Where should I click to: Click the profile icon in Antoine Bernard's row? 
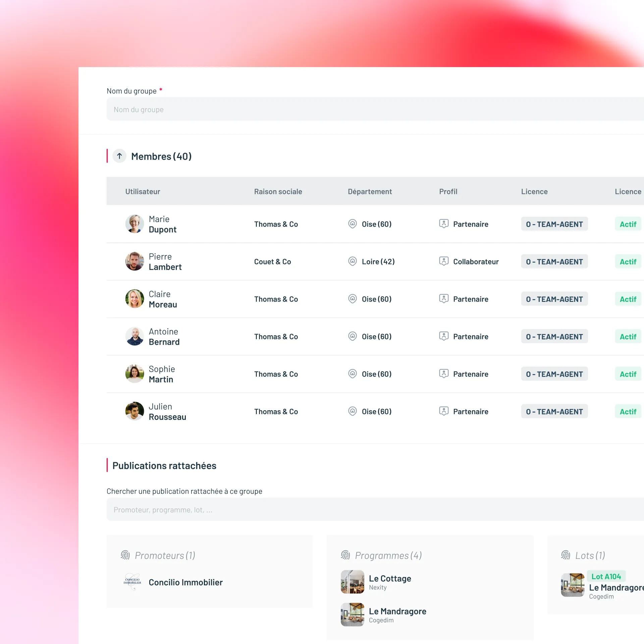444,336
